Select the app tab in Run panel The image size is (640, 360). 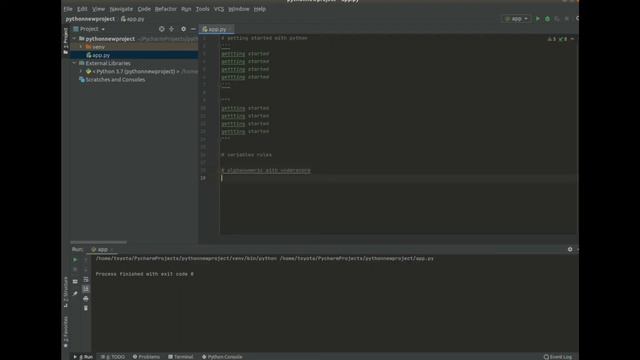102,249
